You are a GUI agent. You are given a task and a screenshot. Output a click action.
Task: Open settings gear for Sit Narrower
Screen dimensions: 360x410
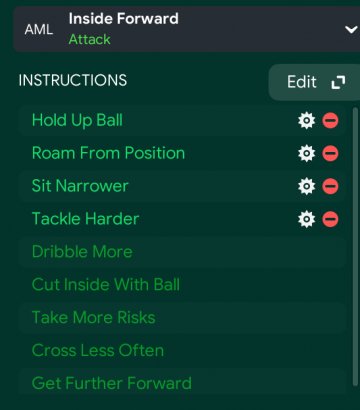tap(306, 186)
